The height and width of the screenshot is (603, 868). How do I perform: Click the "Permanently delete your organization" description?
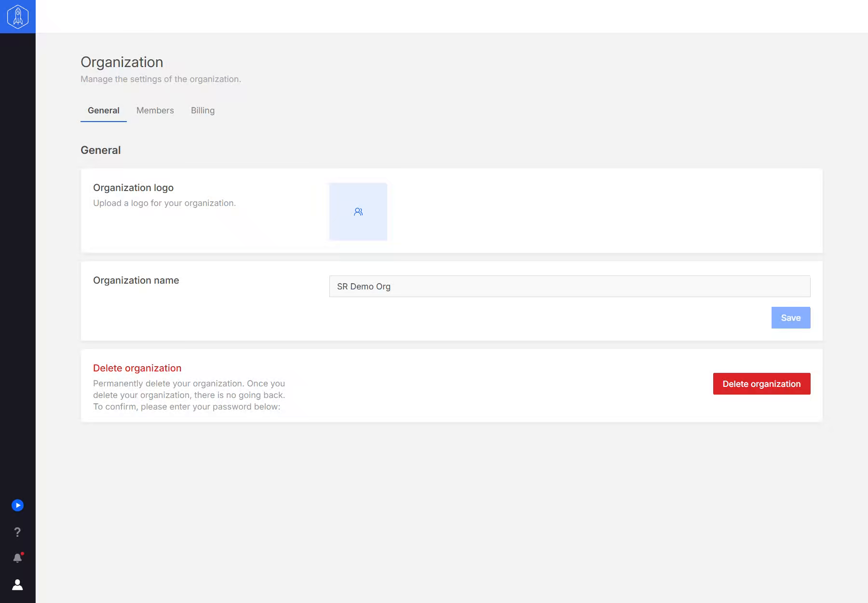[189, 395]
